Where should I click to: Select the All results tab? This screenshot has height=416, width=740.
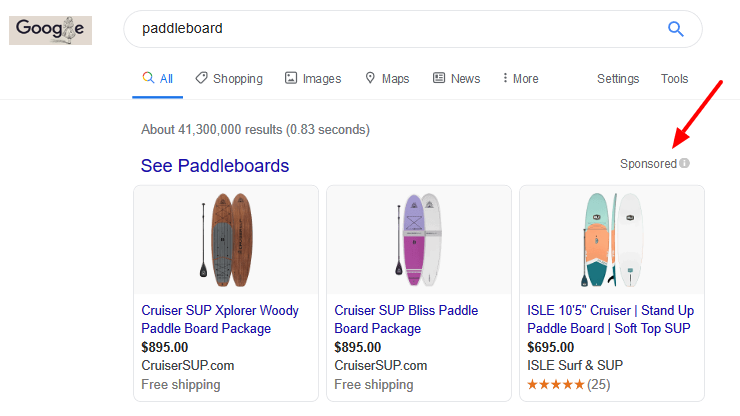click(x=158, y=79)
